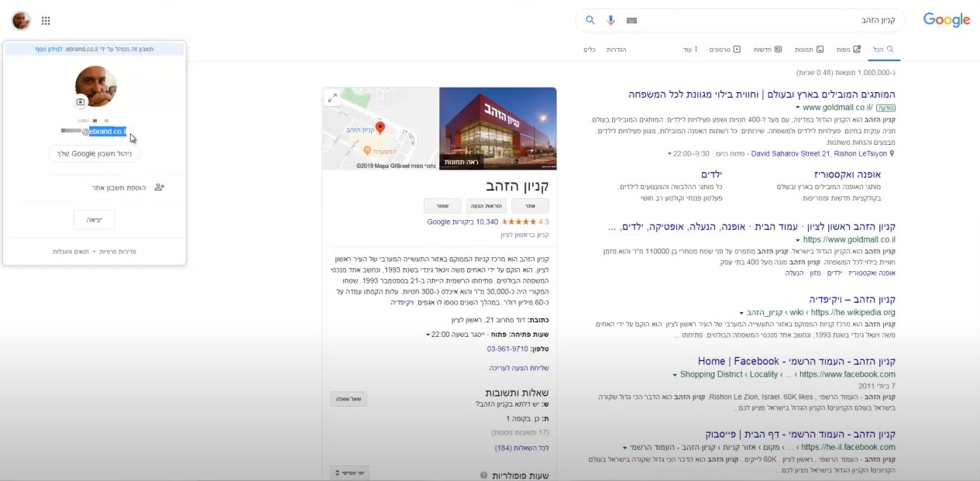Viewport: 980px width, 481px height.
Task: Click the יציאה (sign out) button
Action: point(95,220)
